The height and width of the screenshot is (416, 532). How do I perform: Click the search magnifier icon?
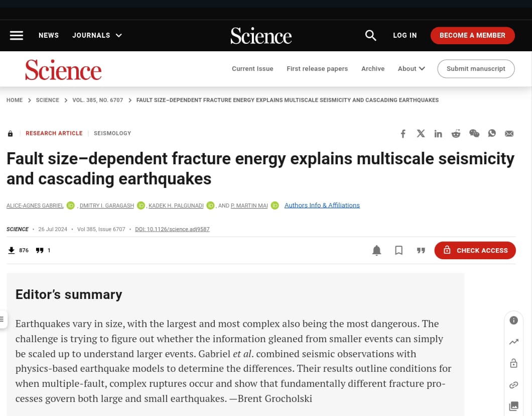click(x=370, y=35)
